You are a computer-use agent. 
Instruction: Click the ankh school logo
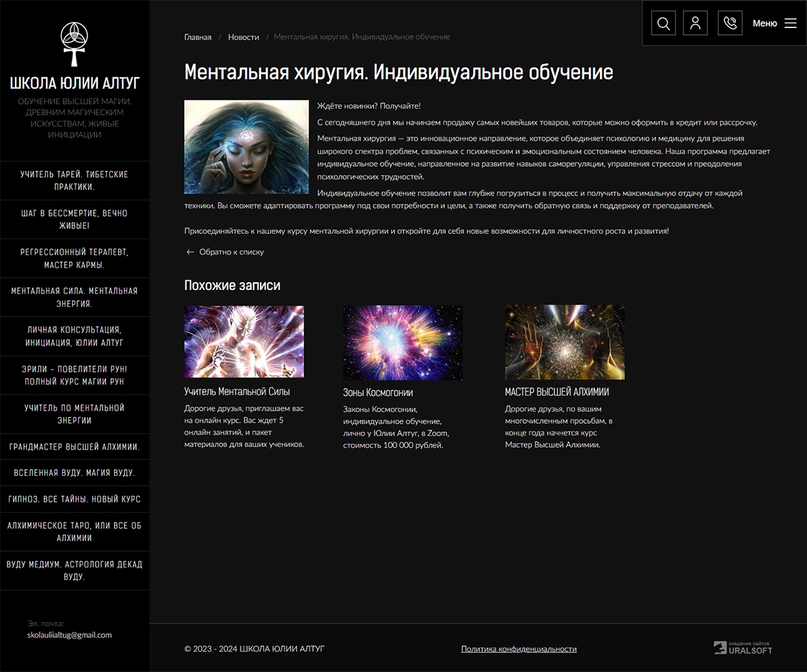tap(74, 44)
